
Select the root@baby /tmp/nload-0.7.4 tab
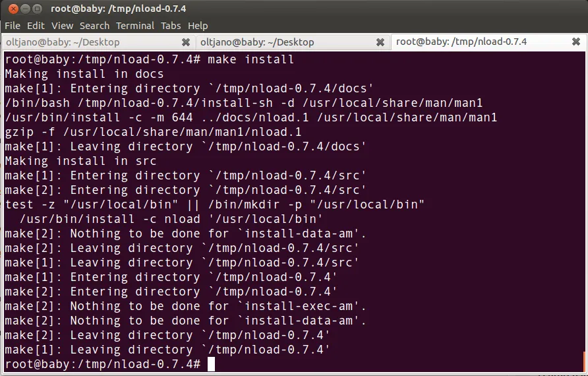pos(488,42)
